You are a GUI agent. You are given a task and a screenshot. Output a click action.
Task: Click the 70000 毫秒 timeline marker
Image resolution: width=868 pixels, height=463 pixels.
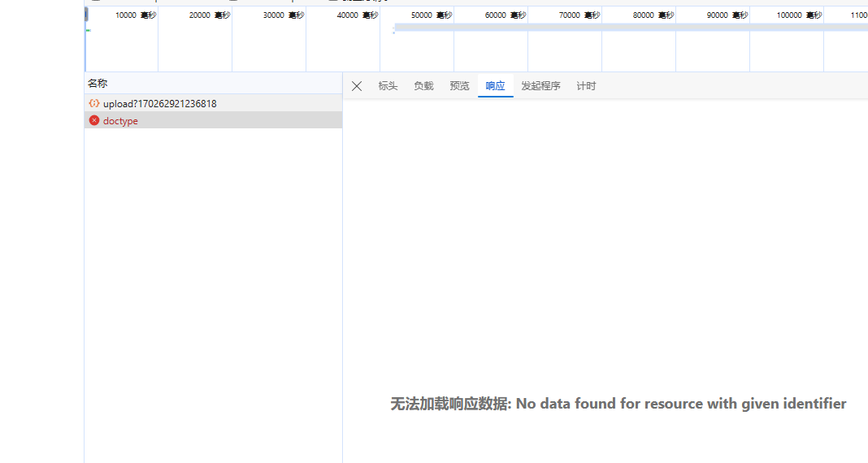pyautogui.click(x=579, y=15)
